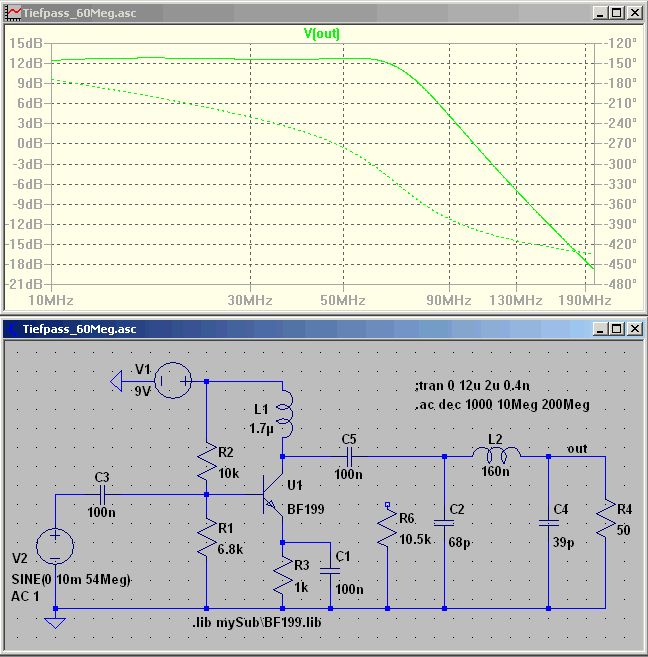Click the 130MHz frequency axis label
648x657 pixels.
pyautogui.click(x=516, y=300)
